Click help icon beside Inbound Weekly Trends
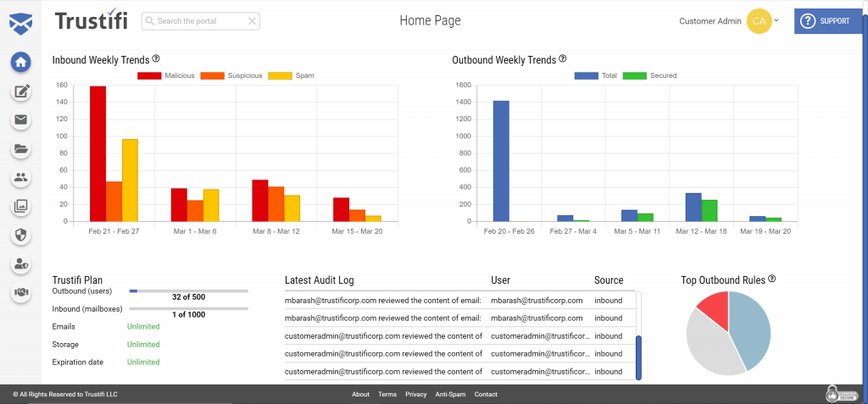 (x=156, y=58)
